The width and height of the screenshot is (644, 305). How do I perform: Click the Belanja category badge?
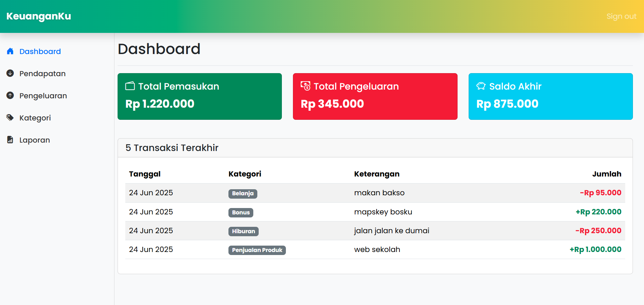(x=243, y=194)
